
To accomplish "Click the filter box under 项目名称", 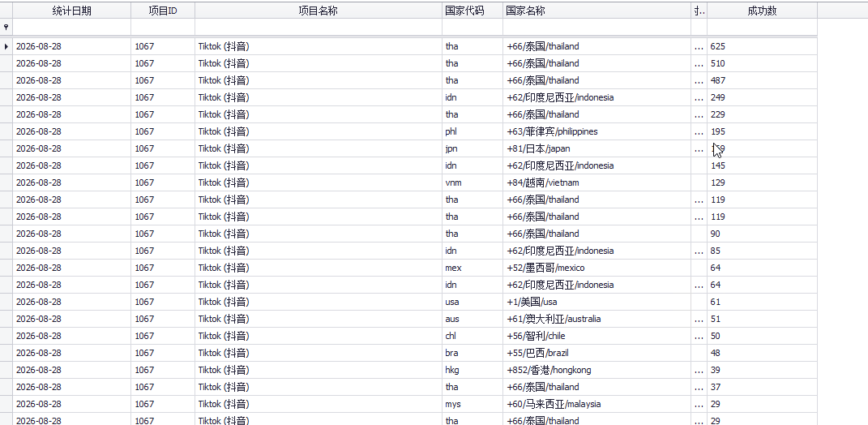I will point(319,27).
